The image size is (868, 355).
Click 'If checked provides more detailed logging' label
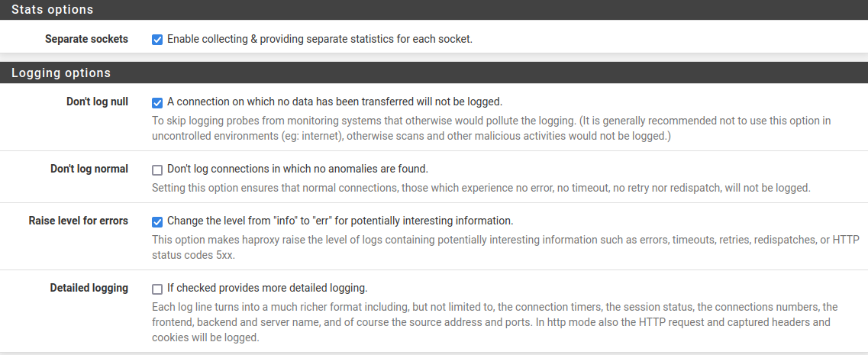(x=267, y=289)
